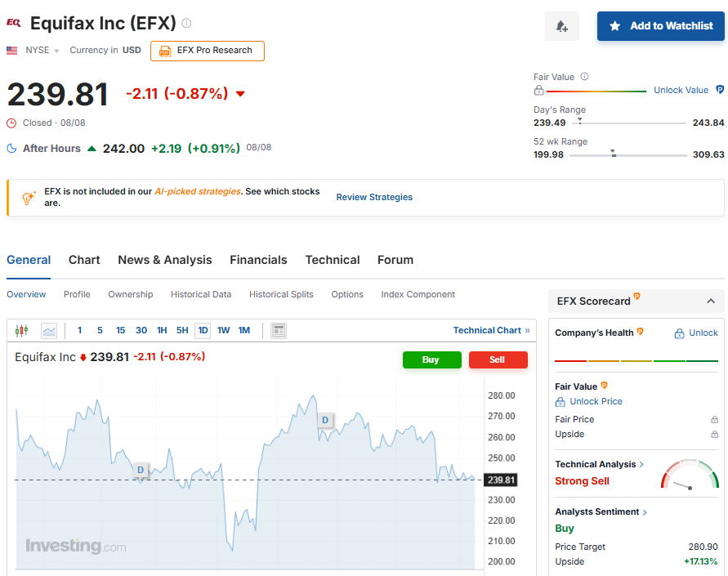728x576 pixels.
Task: Set chart interval to 5H
Action: (182, 330)
